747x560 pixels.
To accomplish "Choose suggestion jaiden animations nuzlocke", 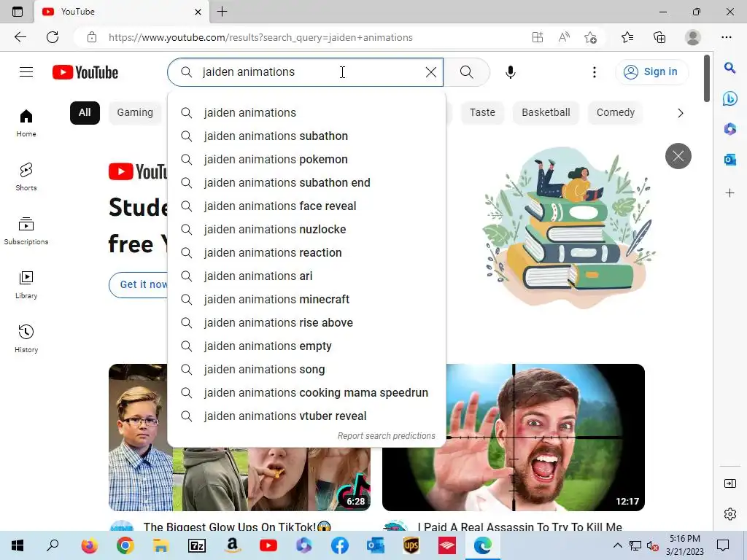I will (x=307, y=230).
